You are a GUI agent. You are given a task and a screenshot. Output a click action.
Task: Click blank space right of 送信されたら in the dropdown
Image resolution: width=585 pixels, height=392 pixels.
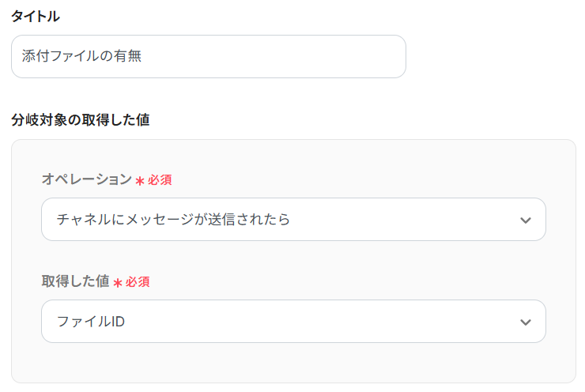[395, 220]
